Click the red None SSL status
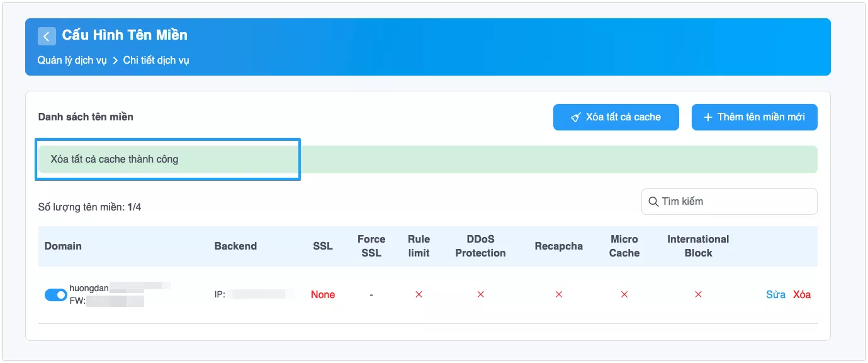 323,294
